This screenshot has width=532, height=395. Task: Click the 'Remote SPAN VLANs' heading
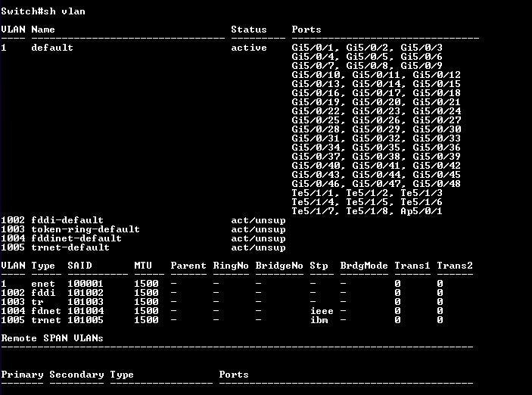point(52,338)
